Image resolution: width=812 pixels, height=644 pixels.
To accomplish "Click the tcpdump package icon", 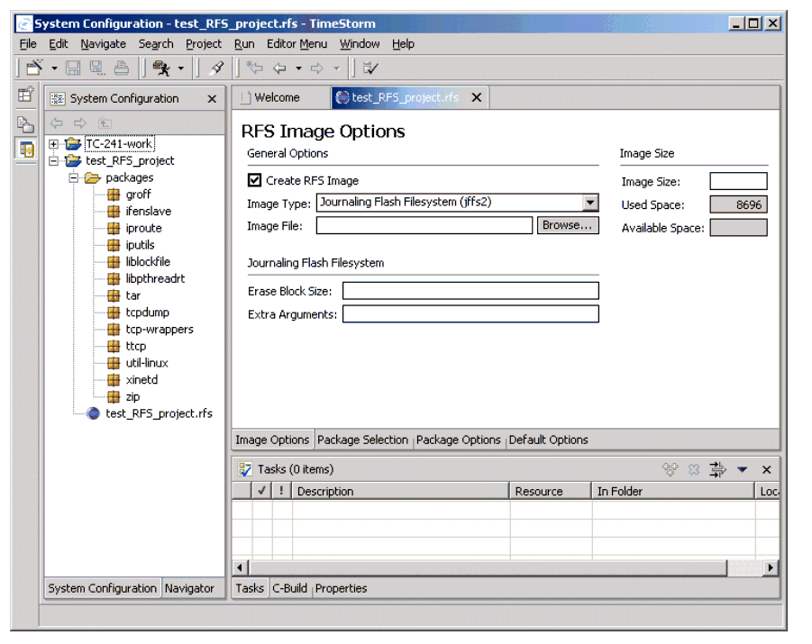I will click(x=113, y=313).
